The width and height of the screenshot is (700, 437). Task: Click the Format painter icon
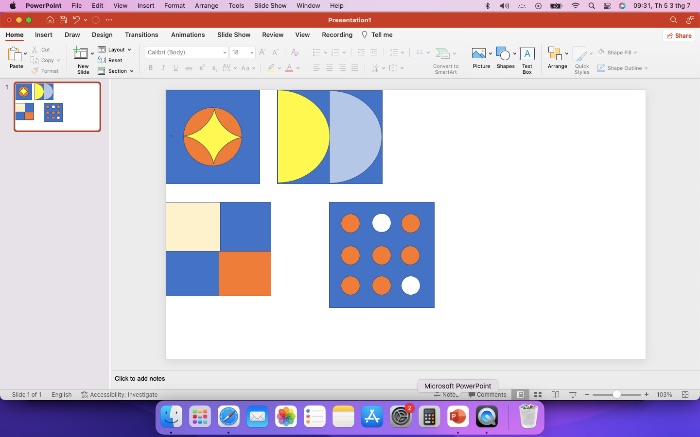coord(34,71)
